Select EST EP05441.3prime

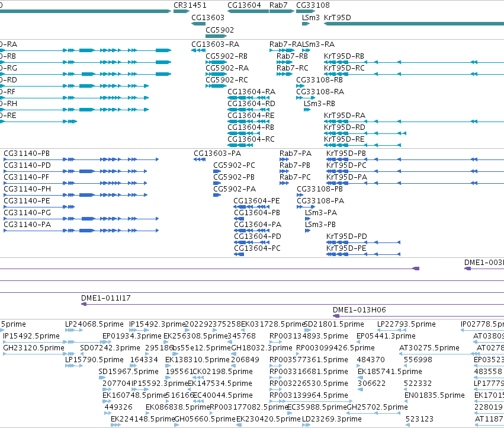(x=386, y=336)
